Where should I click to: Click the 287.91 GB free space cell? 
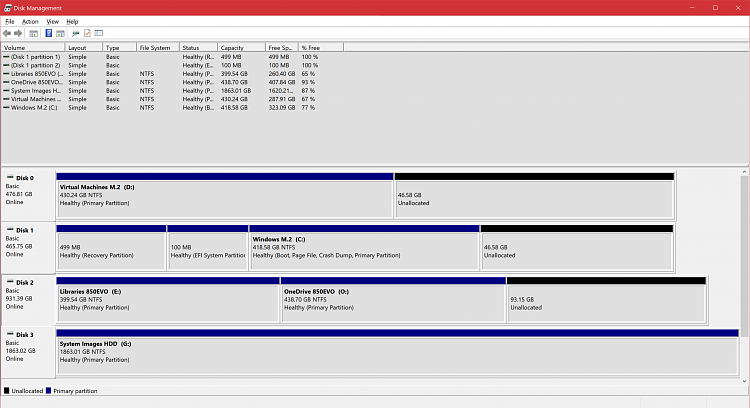[x=282, y=99]
